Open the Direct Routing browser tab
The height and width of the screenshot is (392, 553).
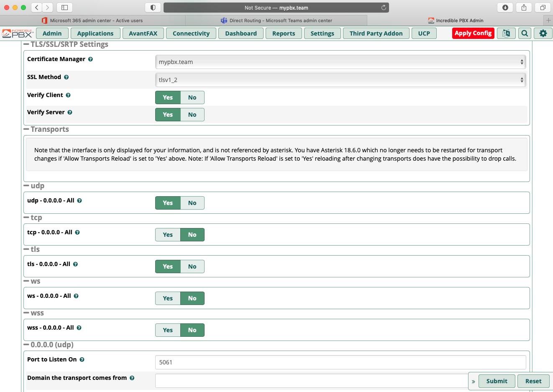[x=276, y=20]
